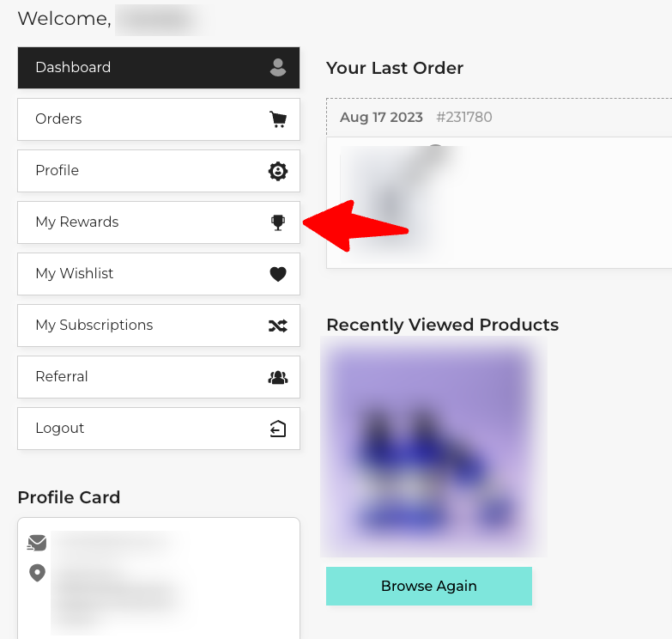Click the user icon on Dashboard
Image resolution: width=672 pixels, height=639 pixels.
(278, 68)
